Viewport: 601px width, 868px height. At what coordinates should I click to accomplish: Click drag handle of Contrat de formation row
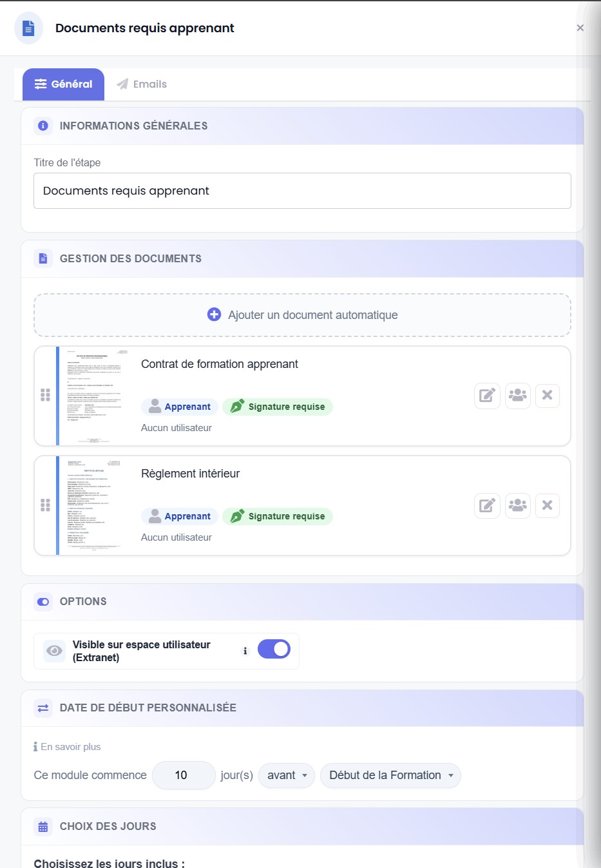pyautogui.click(x=45, y=395)
